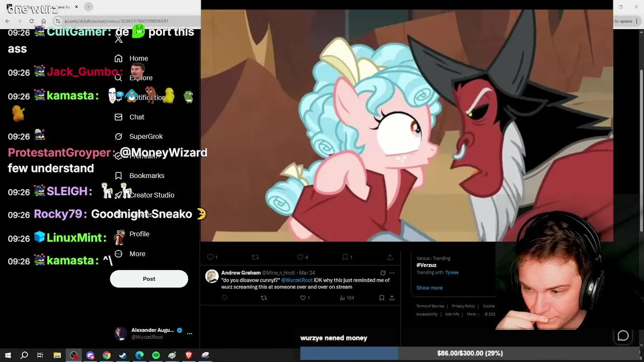This screenshot has height=362, width=644.
Task: Open the #Verzuz trending topic
Action: point(427,265)
